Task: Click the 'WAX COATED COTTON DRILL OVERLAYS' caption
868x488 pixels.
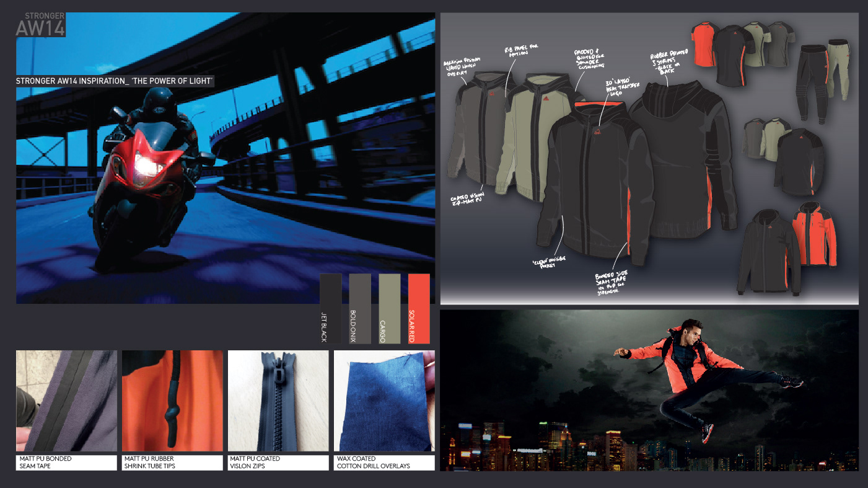Action: [x=384, y=463]
